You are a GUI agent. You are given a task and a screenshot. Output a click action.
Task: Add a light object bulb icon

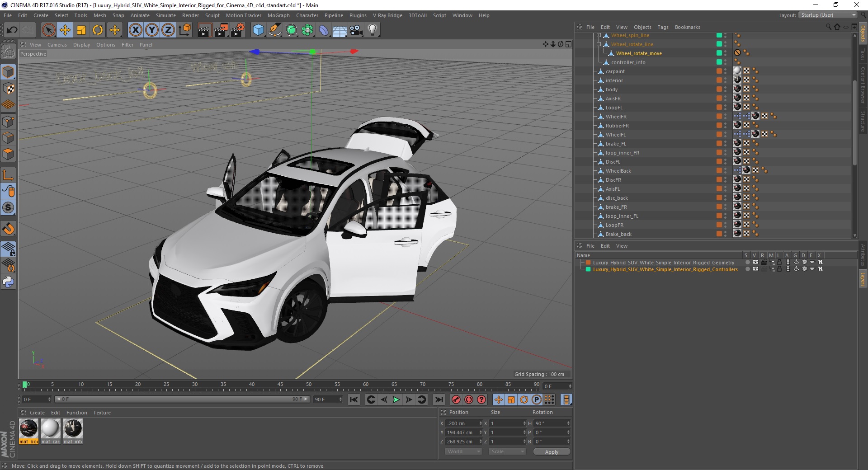click(373, 30)
